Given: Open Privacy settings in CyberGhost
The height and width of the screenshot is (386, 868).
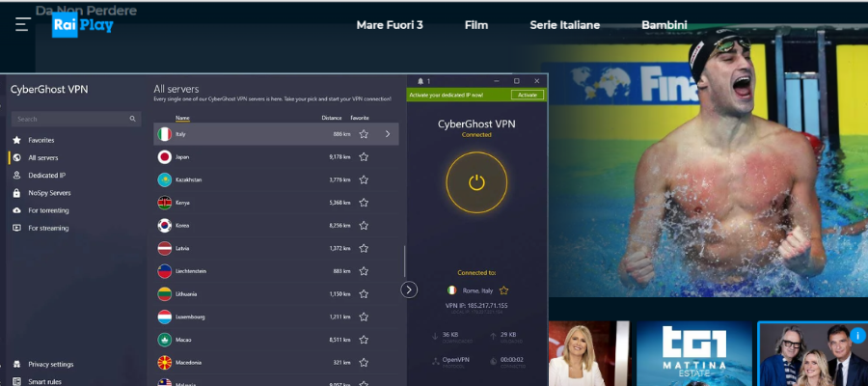Looking at the screenshot, I should [x=51, y=365].
